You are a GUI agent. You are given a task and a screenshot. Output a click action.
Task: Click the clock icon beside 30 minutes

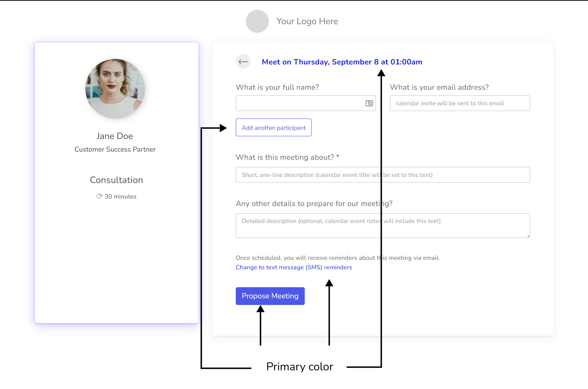[x=99, y=196]
